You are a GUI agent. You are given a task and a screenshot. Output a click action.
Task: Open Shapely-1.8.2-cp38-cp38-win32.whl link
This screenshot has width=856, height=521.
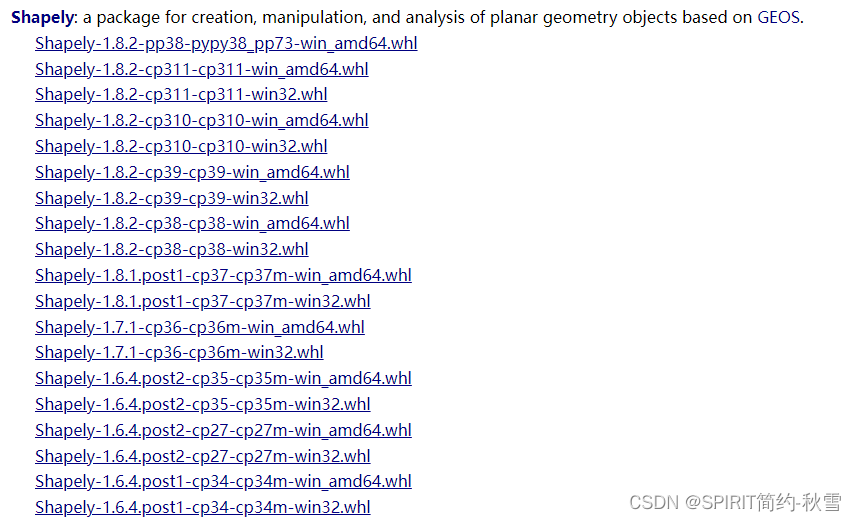click(x=172, y=249)
